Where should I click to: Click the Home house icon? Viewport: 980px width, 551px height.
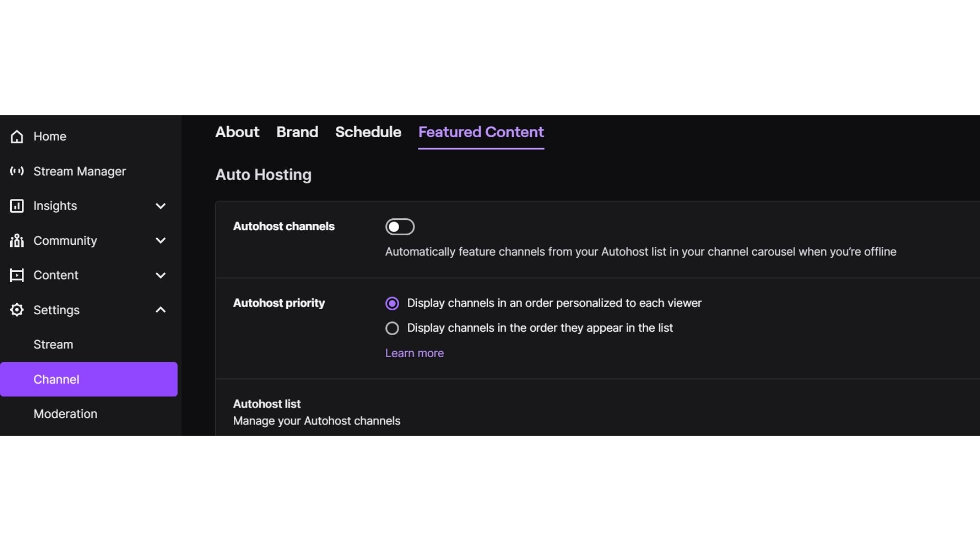tap(17, 137)
